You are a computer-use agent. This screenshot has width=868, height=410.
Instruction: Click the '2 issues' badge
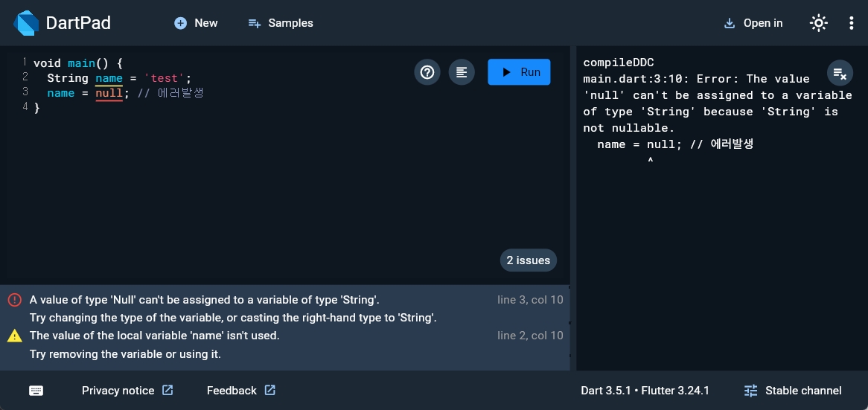(x=528, y=260)
